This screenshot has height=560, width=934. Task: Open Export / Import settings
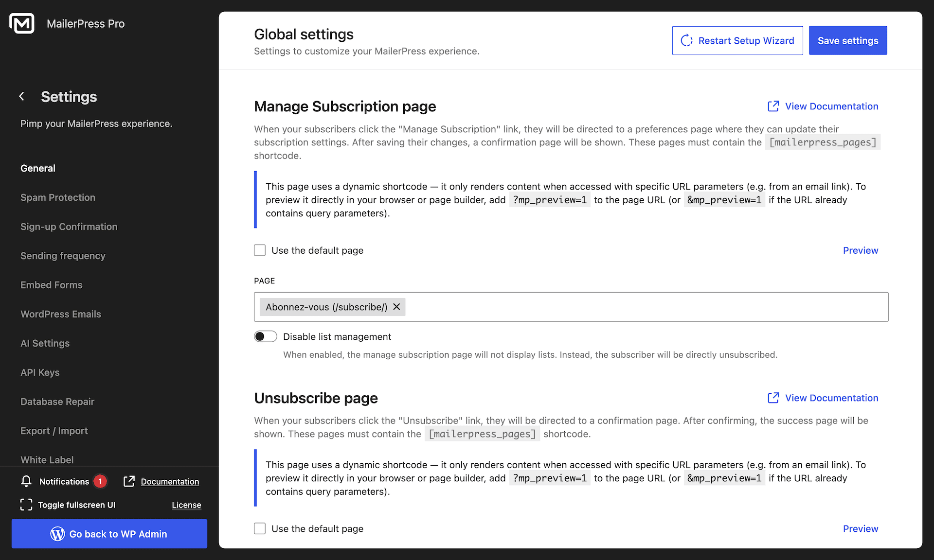click(x=54, y=431)
